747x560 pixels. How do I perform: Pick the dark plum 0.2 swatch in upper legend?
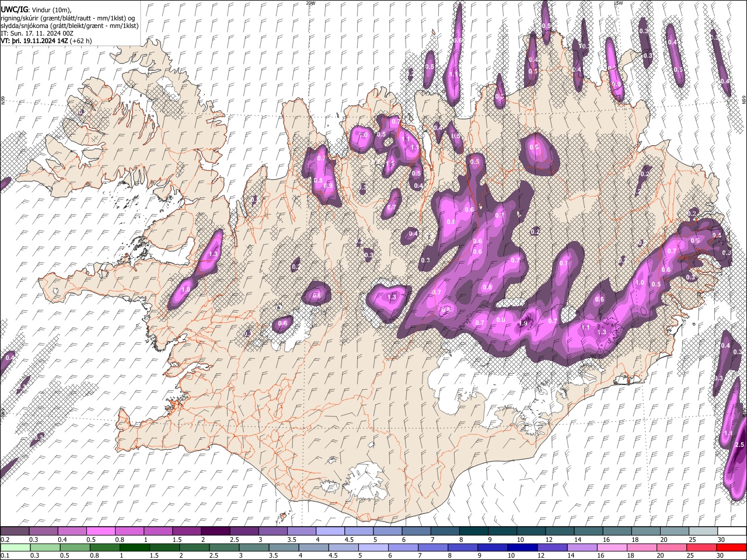(15, 531)
